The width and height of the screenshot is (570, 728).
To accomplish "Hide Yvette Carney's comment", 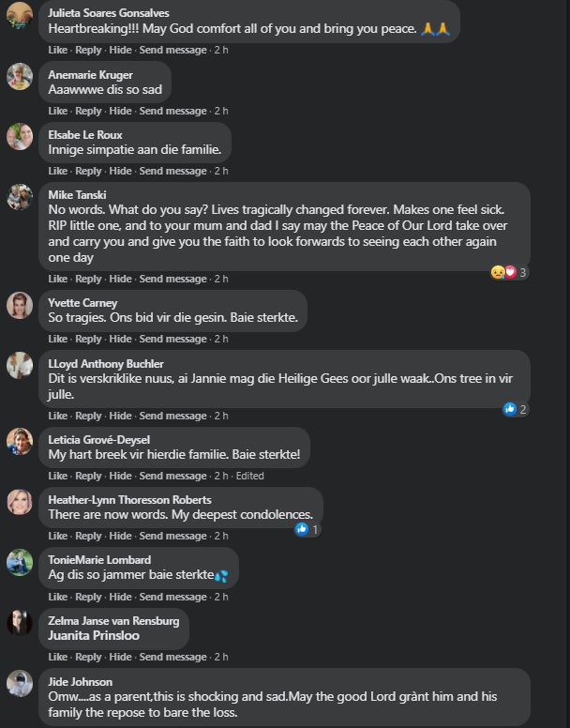I will point(120,339).
